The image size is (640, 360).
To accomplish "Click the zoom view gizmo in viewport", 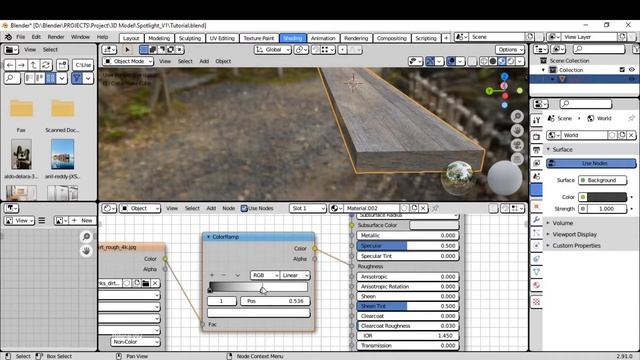I will point(517,116).
